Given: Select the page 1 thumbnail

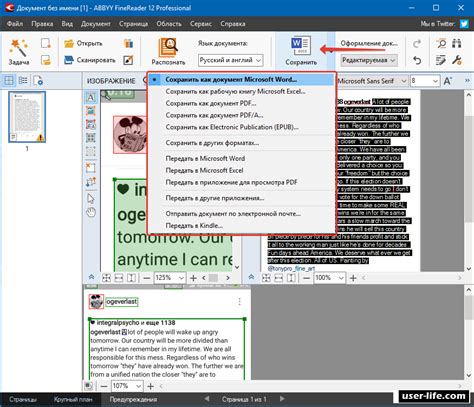Looking at the screenshot, I should [x=27, y=117].
